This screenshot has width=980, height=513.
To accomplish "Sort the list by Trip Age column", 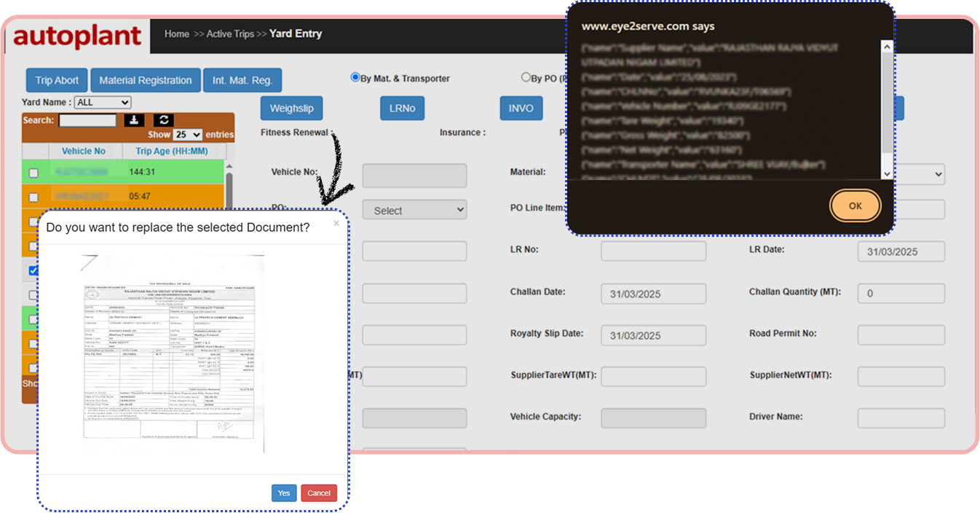I will (x=172, y=152).
